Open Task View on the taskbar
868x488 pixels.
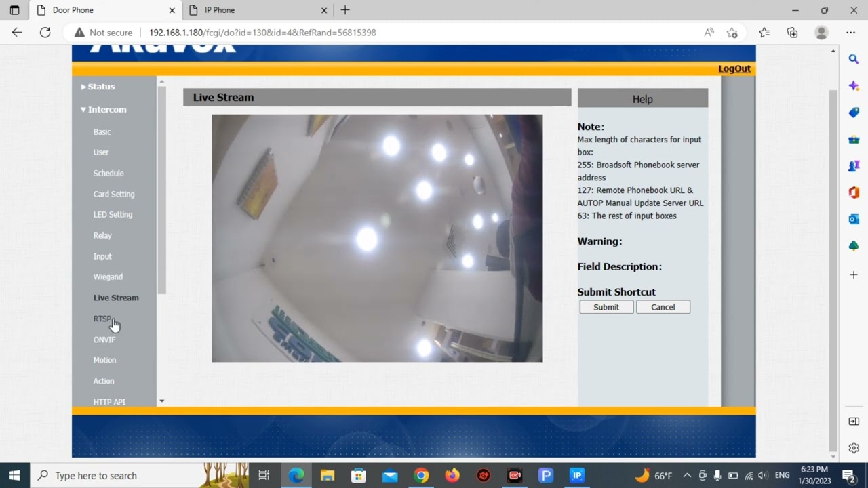tap(264, 475)
